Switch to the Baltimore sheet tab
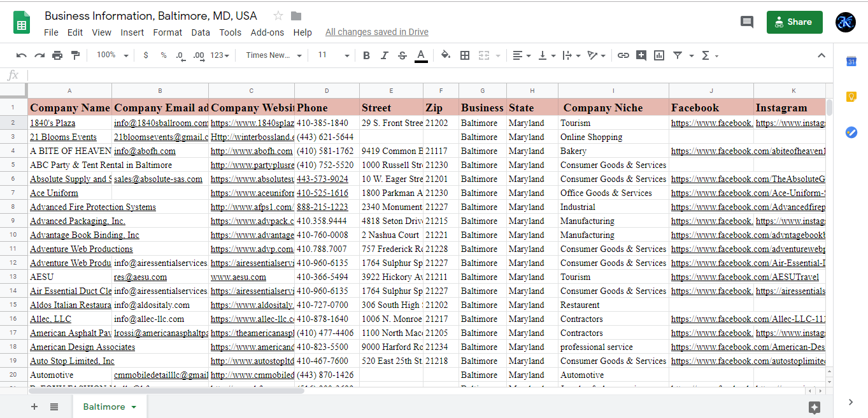Screen dimensions: 868x418 click(104, 407)
